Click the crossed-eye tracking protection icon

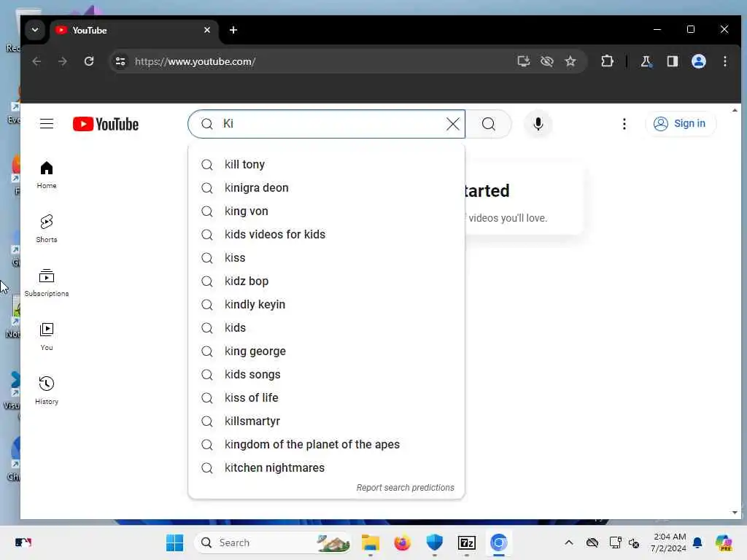click(x=547, y=61)
